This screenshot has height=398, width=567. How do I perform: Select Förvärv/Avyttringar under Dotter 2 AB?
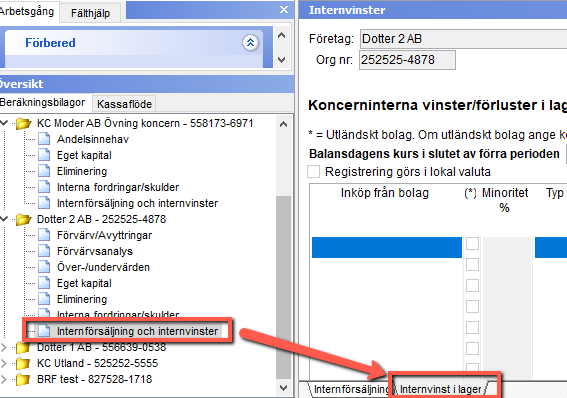tap(104, 235)
